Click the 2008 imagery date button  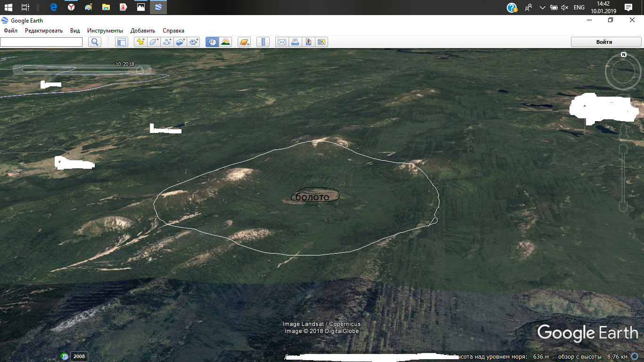point(79,356)
